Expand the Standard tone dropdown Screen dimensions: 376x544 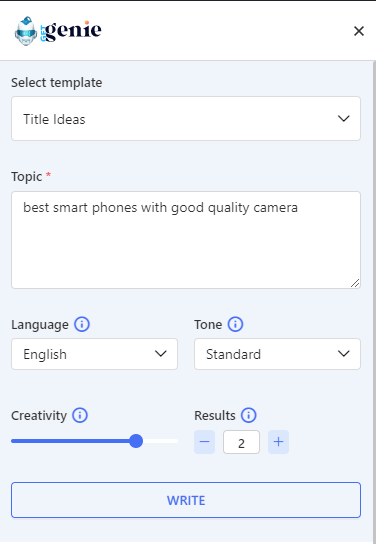(277, 354)
